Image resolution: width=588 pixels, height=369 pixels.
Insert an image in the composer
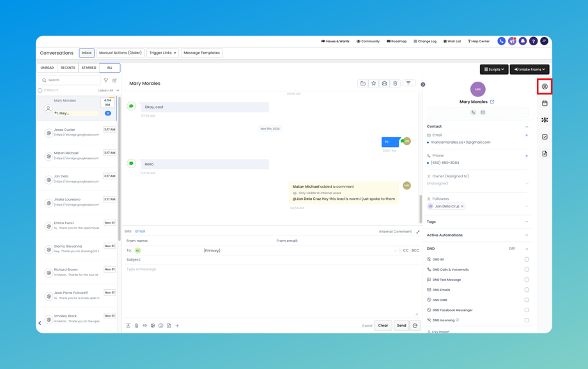pos(153,326)
